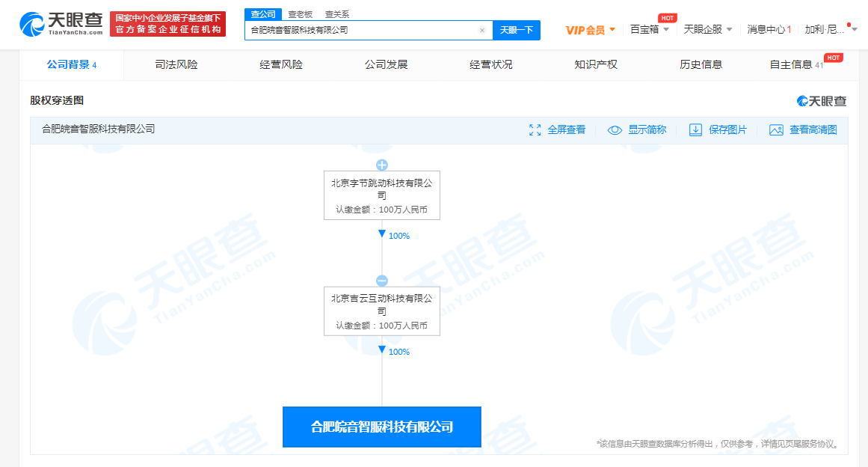Select the 查关系 search tab
The width and height of the screenshot is (868, 467).
(x=337, y=14)
